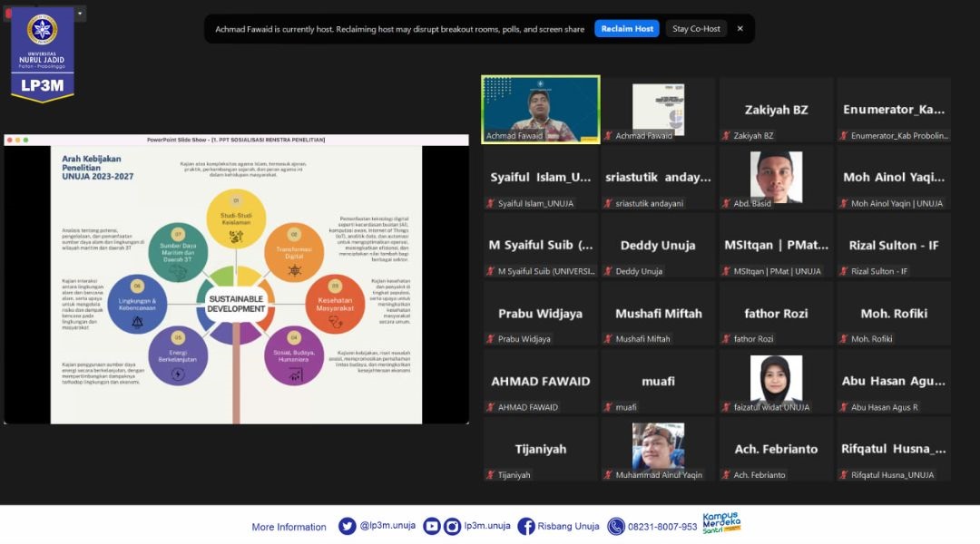980x544 pixels.
Task: Click the green button on PowerPoint window
Action: click(x=27, y=140)
